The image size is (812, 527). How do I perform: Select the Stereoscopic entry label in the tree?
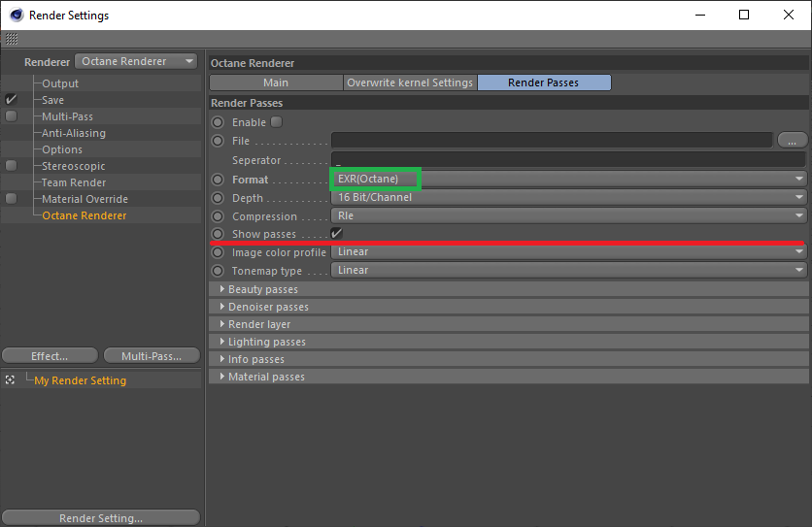pyautogui.click(x=74, y=166)
